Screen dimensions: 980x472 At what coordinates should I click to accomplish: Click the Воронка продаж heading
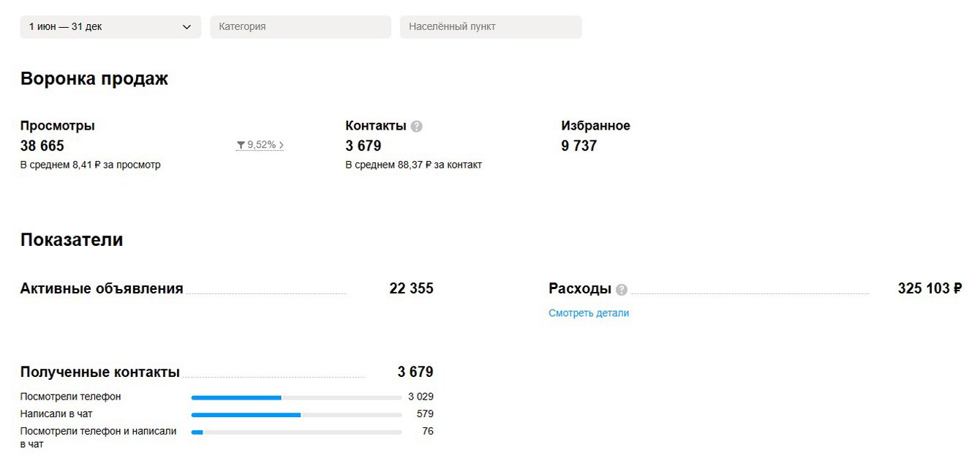click(94, 79)
